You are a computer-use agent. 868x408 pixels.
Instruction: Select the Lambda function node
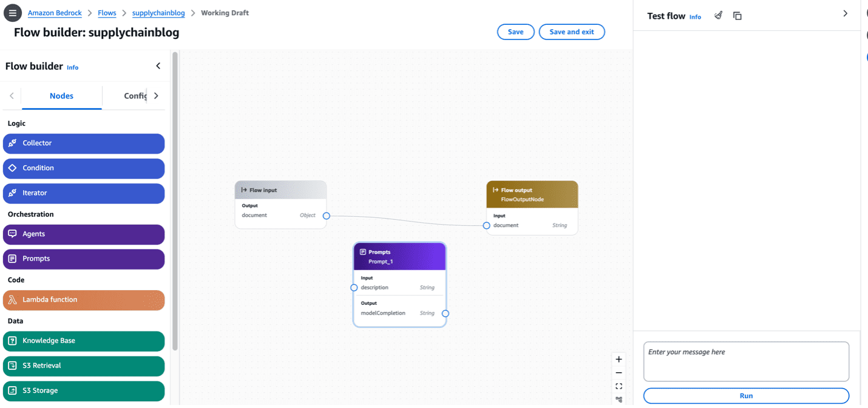[84, 300]
